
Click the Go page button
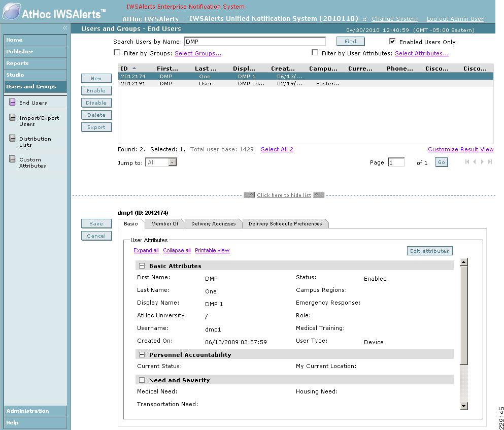442,162
